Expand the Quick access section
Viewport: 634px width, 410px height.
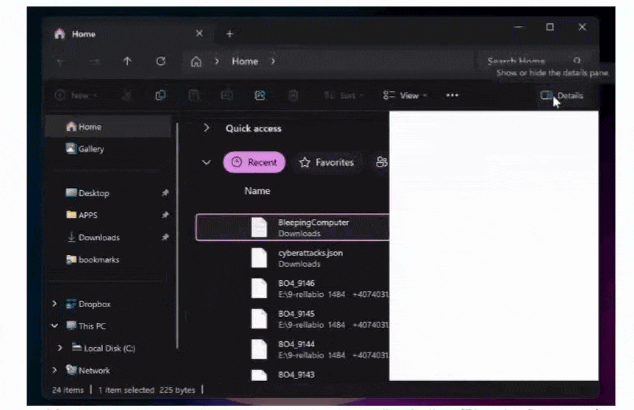(x=206, y=128)
